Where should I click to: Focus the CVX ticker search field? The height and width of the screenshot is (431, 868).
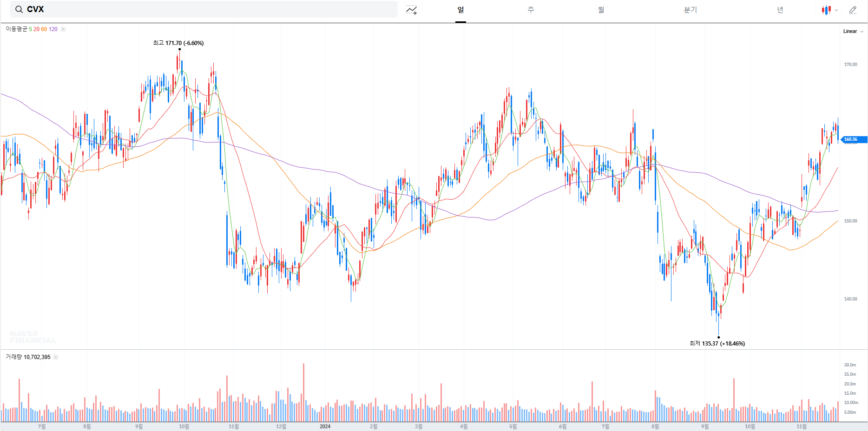point(204,9)
